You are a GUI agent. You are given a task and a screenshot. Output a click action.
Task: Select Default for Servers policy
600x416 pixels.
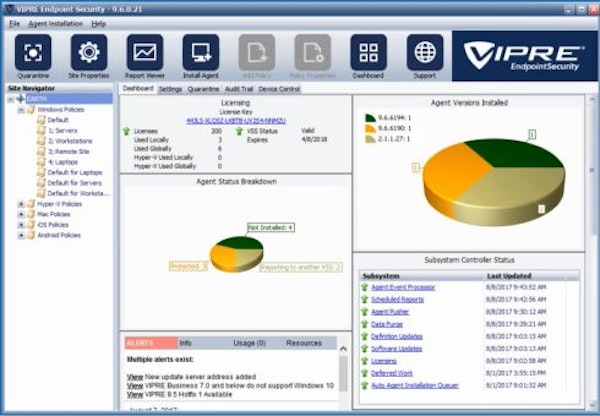tap(74, 183)
